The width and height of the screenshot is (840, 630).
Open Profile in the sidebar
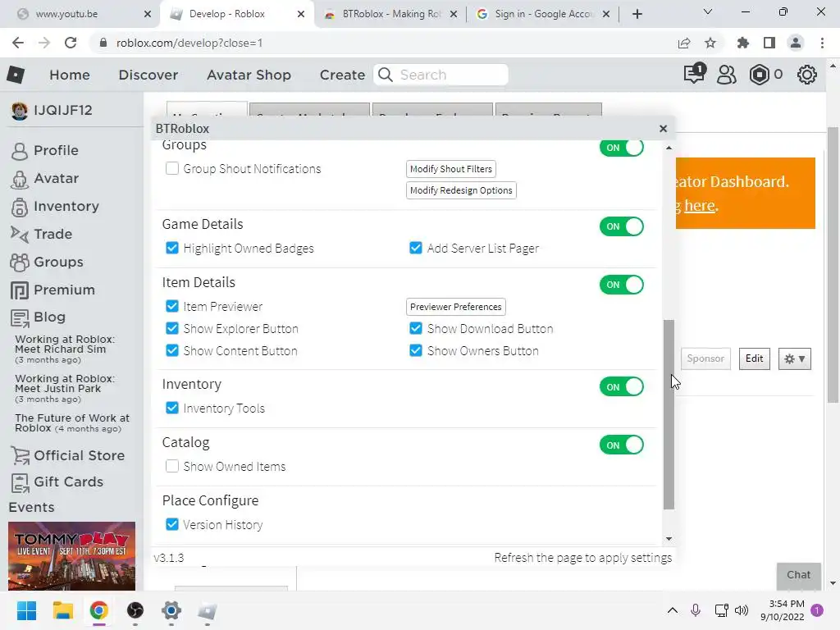coord(56,151)
